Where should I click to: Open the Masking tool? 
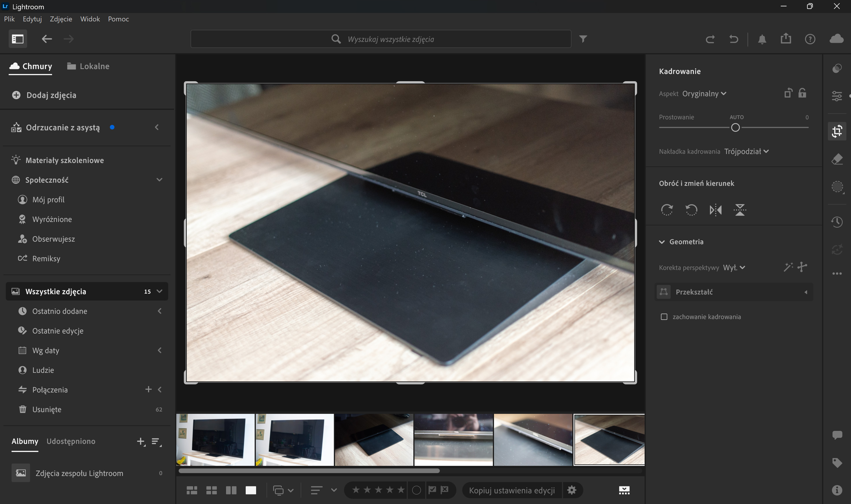(837, 186)
